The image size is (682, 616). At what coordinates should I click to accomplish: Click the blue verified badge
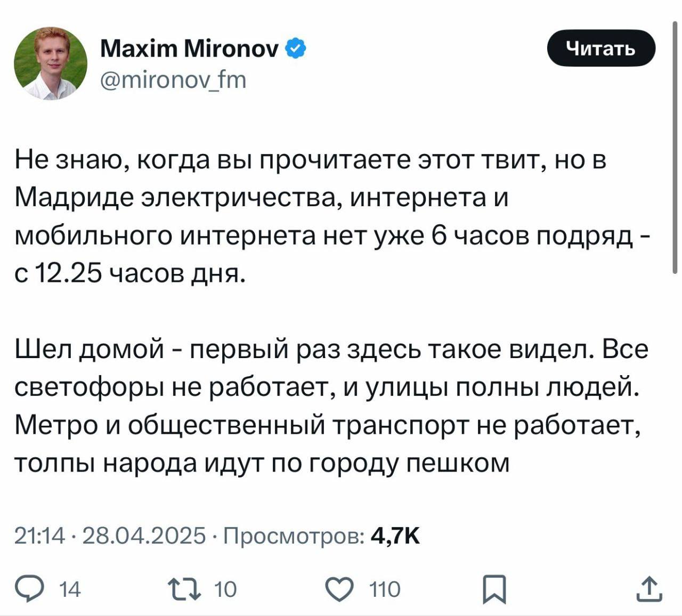(x=296, y=49)
